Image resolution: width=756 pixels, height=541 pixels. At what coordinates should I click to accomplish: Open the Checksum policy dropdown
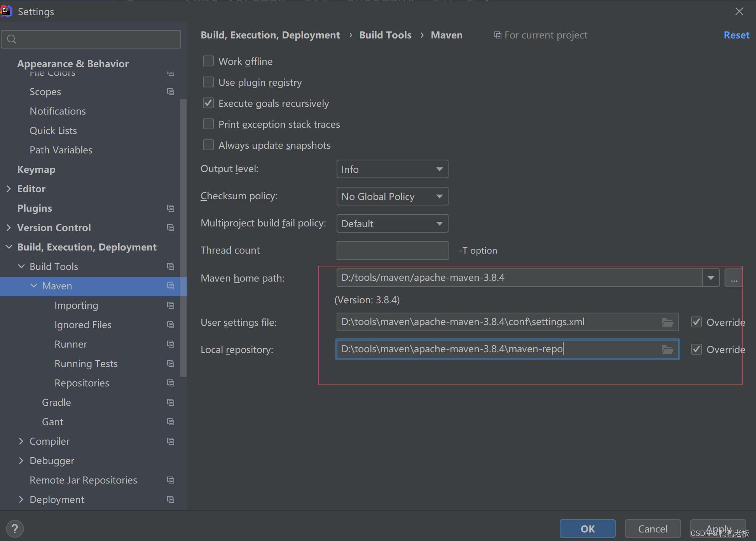(392, 196)
